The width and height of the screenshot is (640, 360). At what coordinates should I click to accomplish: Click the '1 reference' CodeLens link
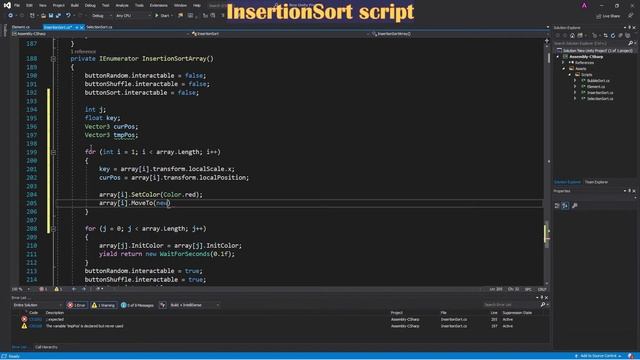83,51
